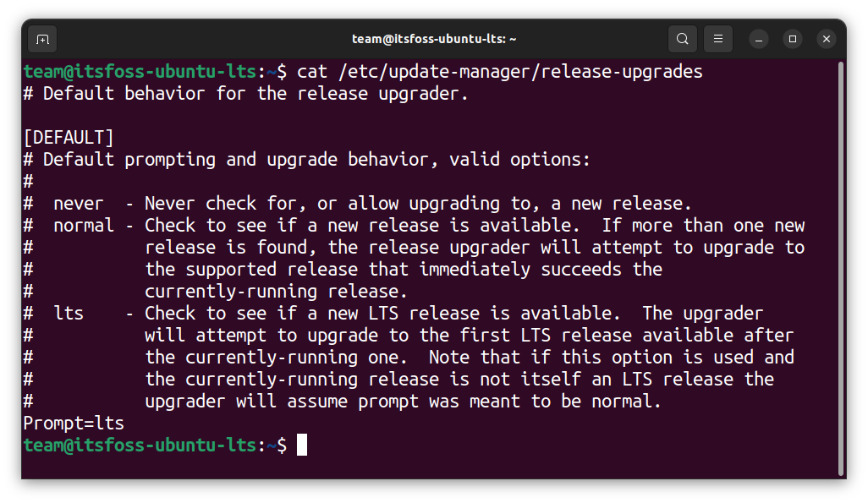This screenshot has height=503, width=868.
Task: Close the terminal window
Action: 827,39
